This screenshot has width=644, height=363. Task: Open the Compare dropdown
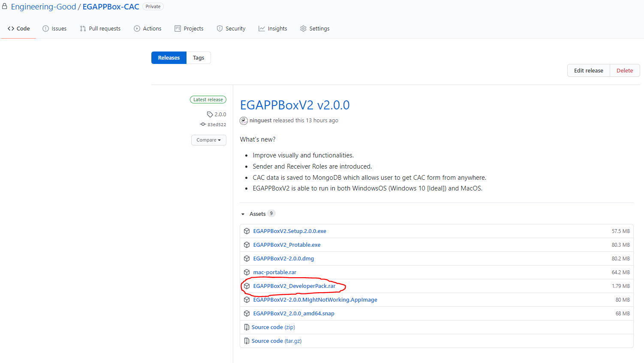[208, 140]
